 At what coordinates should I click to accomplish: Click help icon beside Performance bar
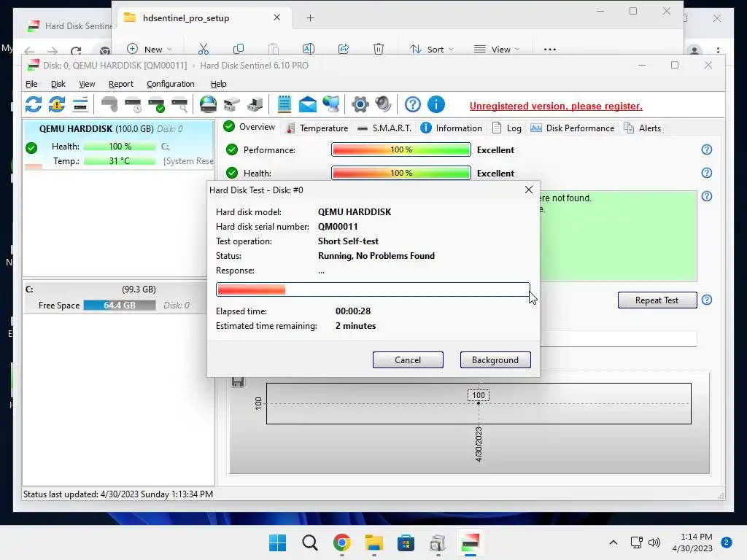click(706, 149)
